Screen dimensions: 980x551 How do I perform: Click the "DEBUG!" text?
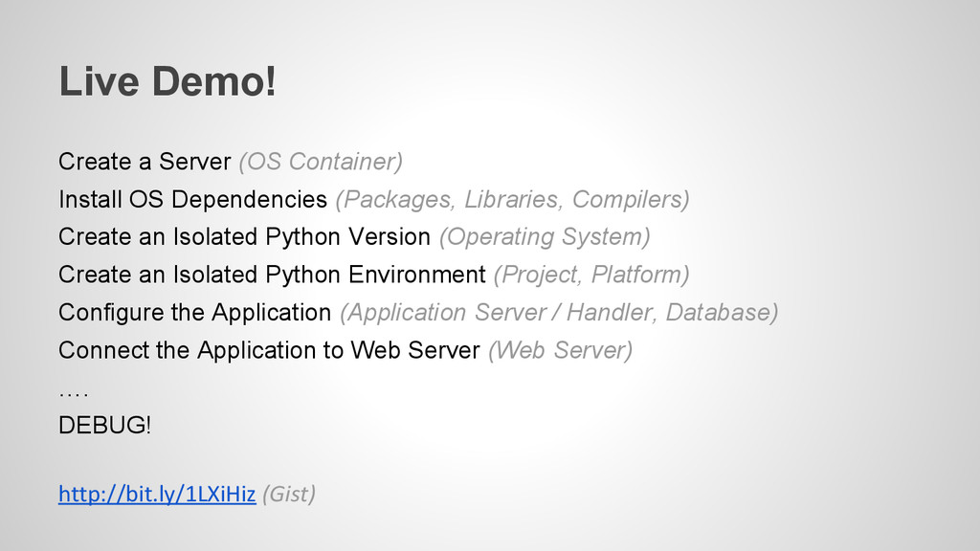tap(105, 426)
